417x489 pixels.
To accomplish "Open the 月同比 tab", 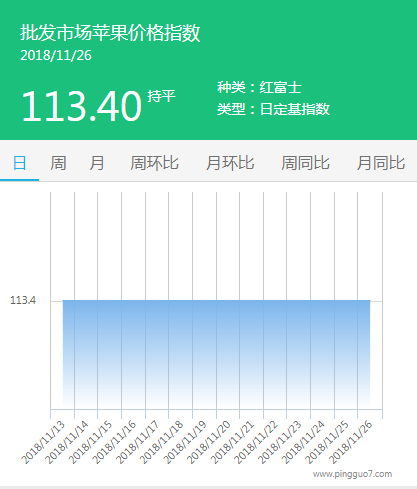I will (x=381, y=163).
